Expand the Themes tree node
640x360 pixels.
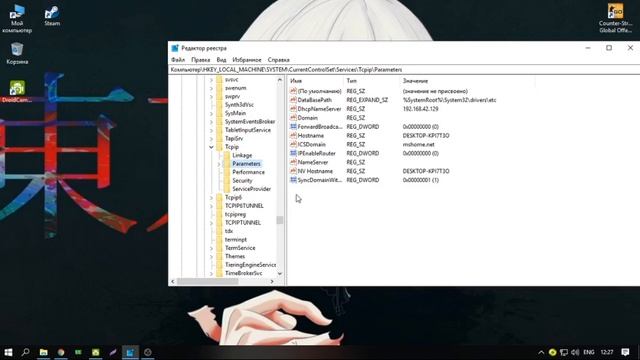pyautogui.click(x=211, y=256)
